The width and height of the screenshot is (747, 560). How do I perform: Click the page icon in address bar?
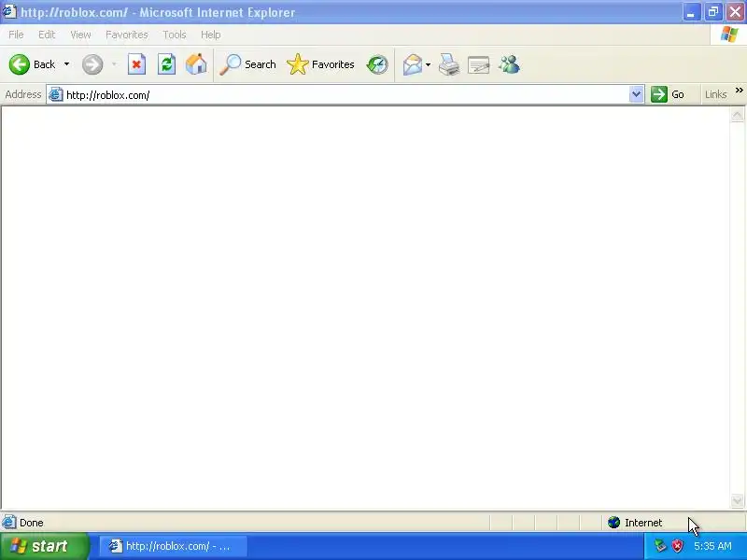coord(55,95)
